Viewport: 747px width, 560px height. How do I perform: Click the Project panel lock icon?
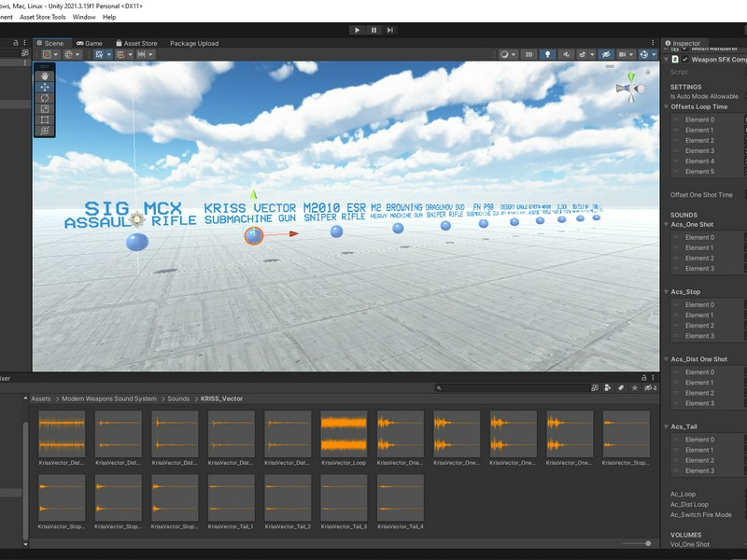643,377
